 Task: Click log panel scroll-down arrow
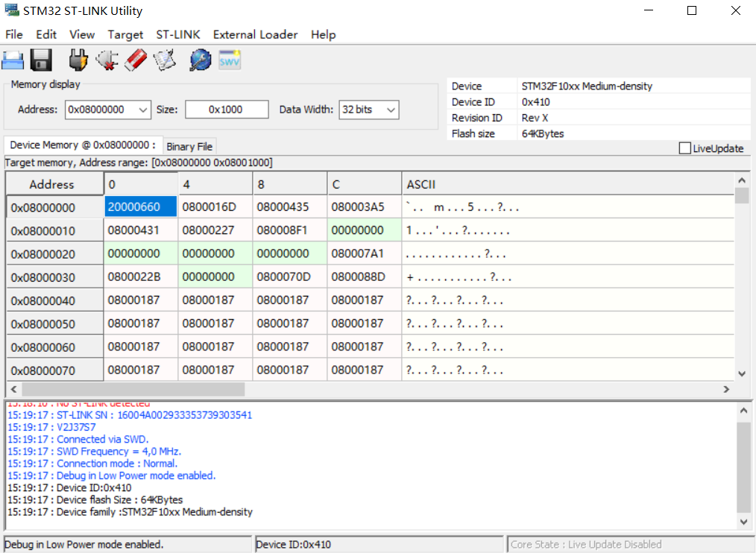click(x=743, y=522)
